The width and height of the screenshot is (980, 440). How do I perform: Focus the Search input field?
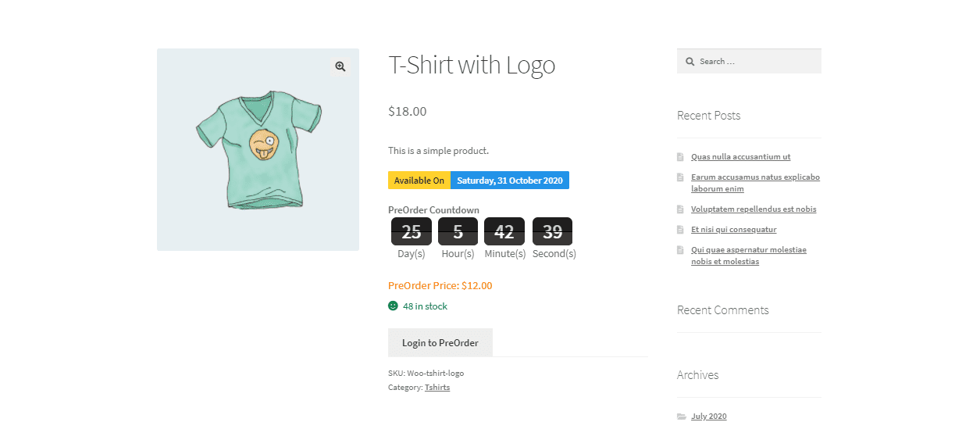[749, 61]
